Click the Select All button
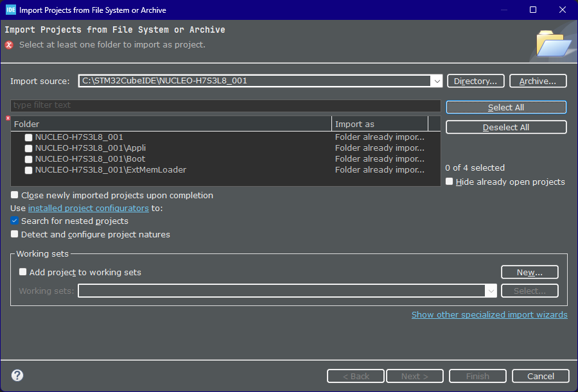The width and height of the screenshot is (578, 392). pos(506,107)
